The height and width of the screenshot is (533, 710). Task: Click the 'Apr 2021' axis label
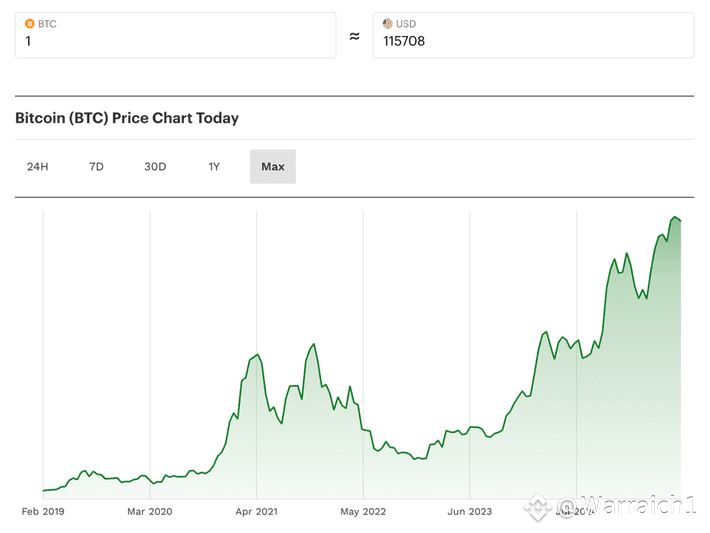[x=256, y=511]
